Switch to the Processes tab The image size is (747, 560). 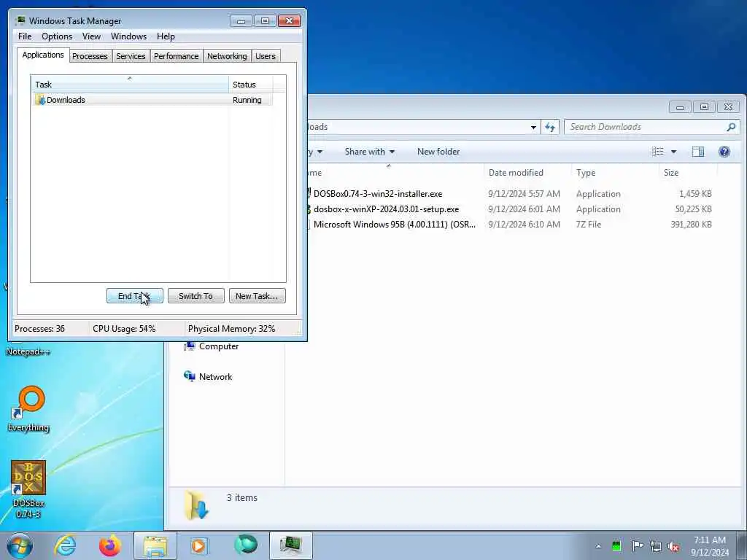[90, 56]
